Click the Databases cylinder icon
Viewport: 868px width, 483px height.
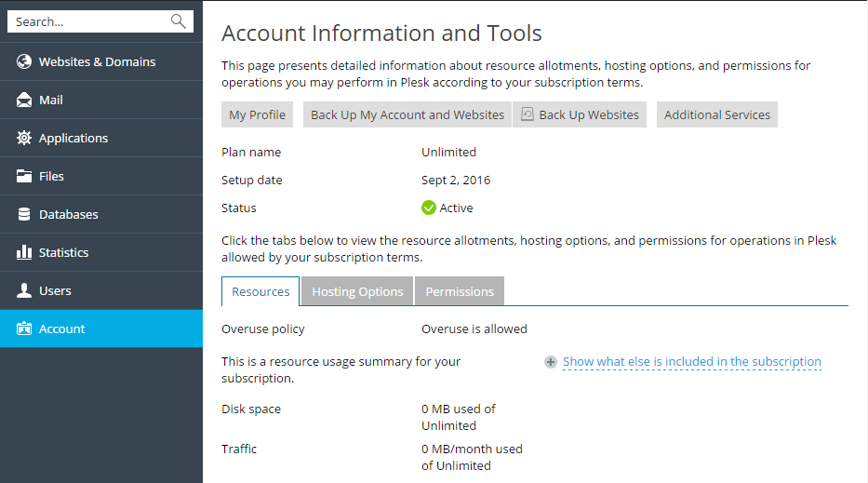(24, 215)
